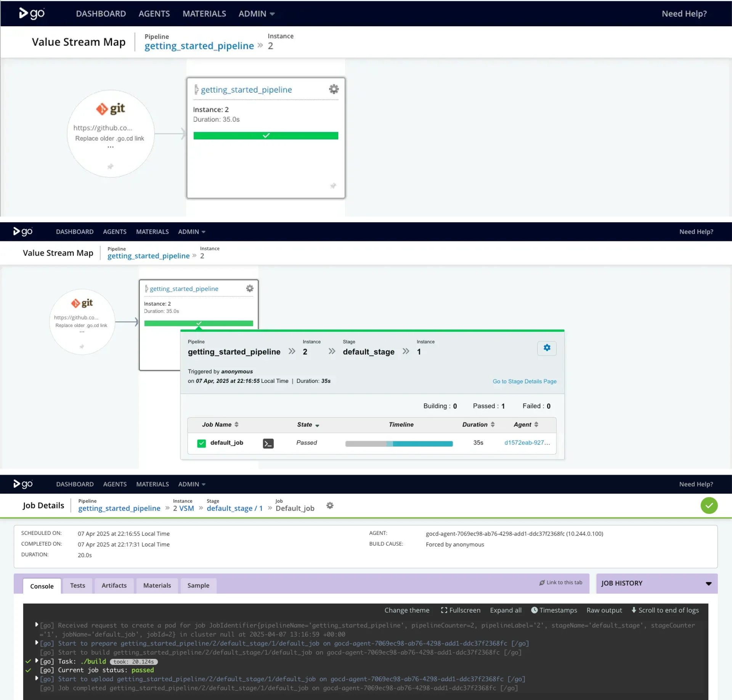Click the console terminal icon for default_job
Screen dimensions: 732x700
[x=268, y=443]
